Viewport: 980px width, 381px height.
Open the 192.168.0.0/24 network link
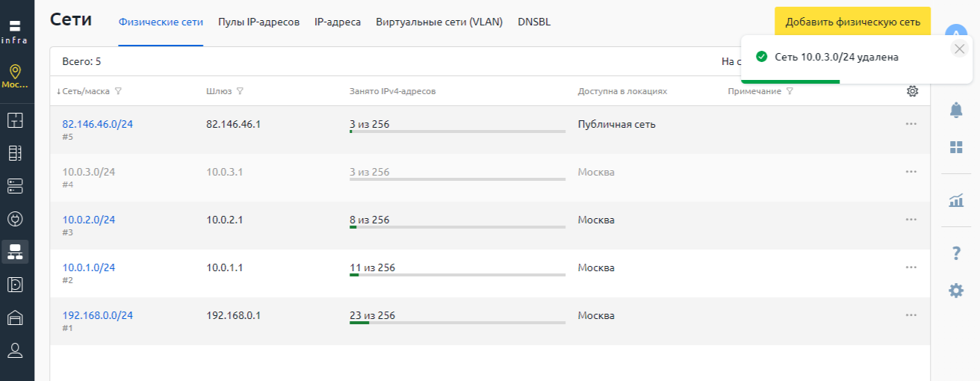click(x=98, y=315)
